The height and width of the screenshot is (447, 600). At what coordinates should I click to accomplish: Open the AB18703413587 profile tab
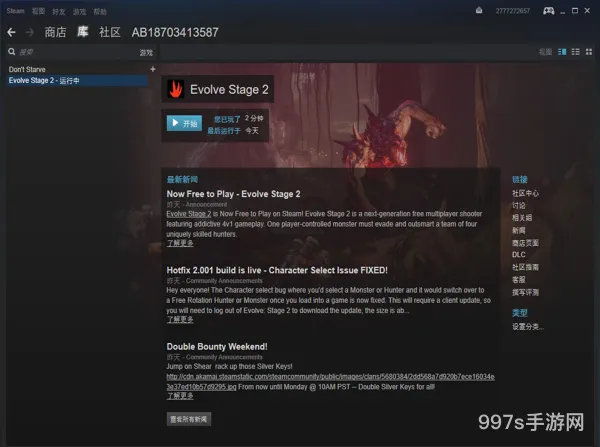(175, 33)
